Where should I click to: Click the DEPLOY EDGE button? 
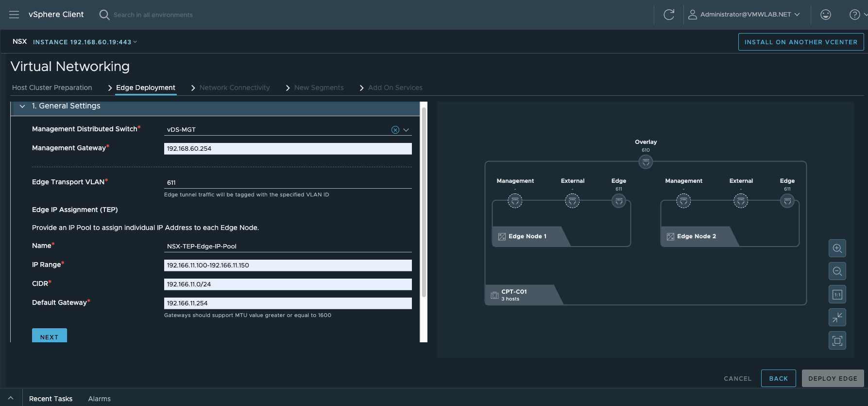(x=833, y=378)
